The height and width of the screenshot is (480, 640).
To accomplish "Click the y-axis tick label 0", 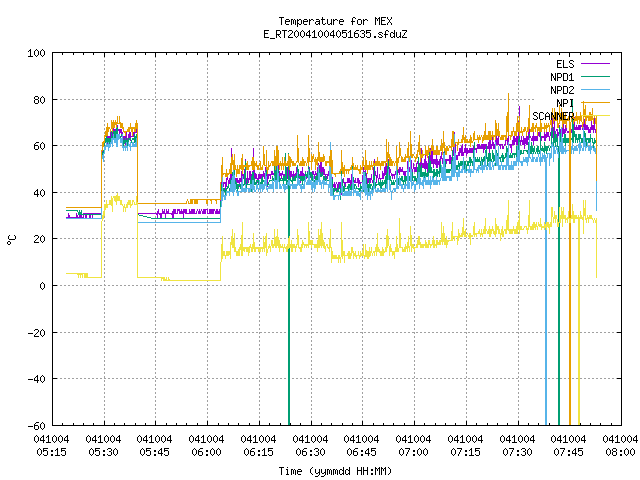I will click(42, 286).
